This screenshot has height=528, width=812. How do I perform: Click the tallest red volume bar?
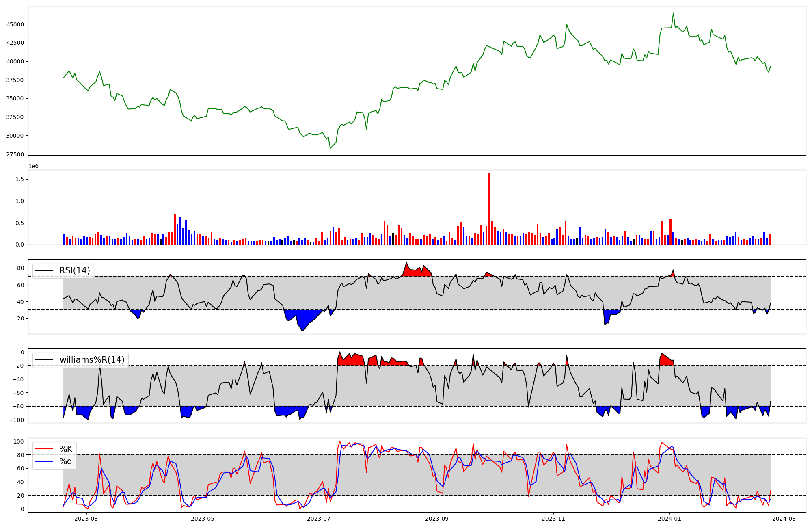click(x=489, y=209)
